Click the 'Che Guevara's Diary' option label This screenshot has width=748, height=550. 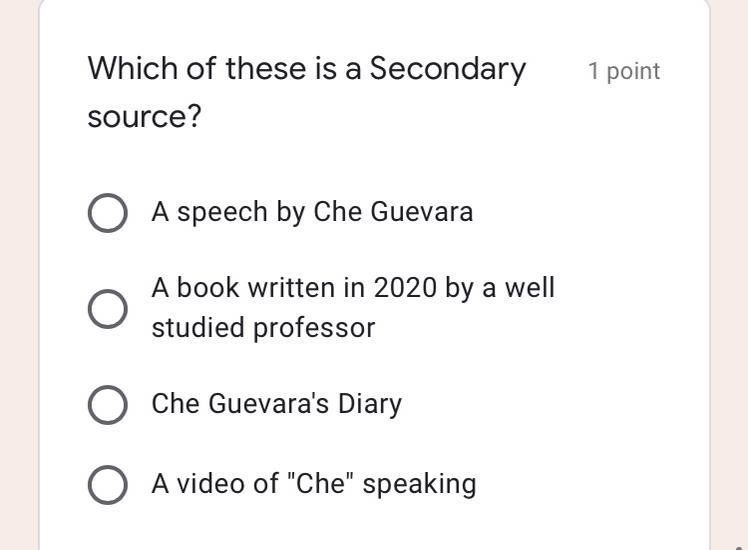point(277,404)
